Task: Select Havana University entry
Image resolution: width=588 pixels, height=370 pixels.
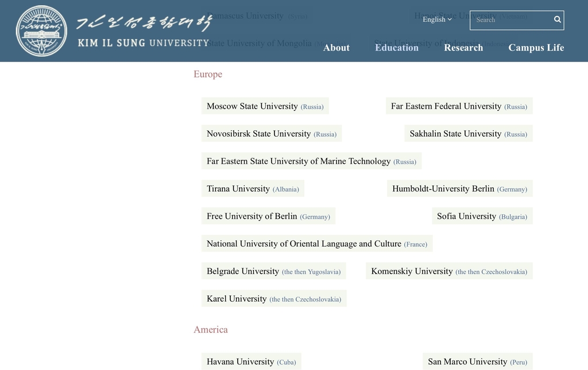Action: click(252, 361)
